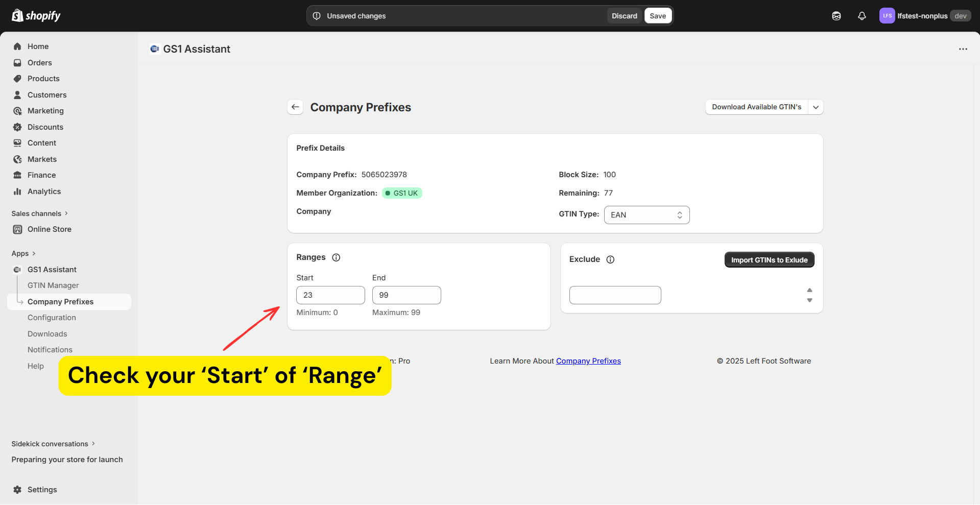Screen dimensions: 980x505
Task: Click the back arrow beside Company Prefixes
Action: coord(295,107)
